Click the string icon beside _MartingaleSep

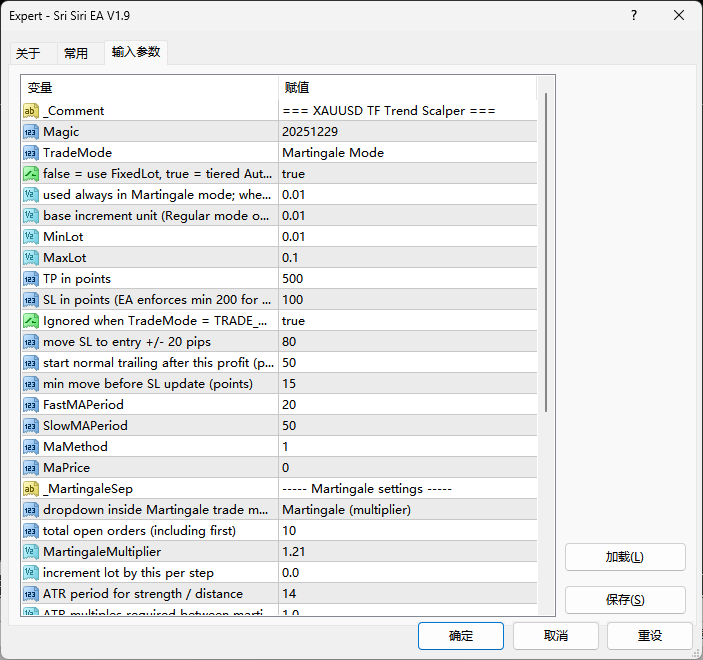pos(31,489)
